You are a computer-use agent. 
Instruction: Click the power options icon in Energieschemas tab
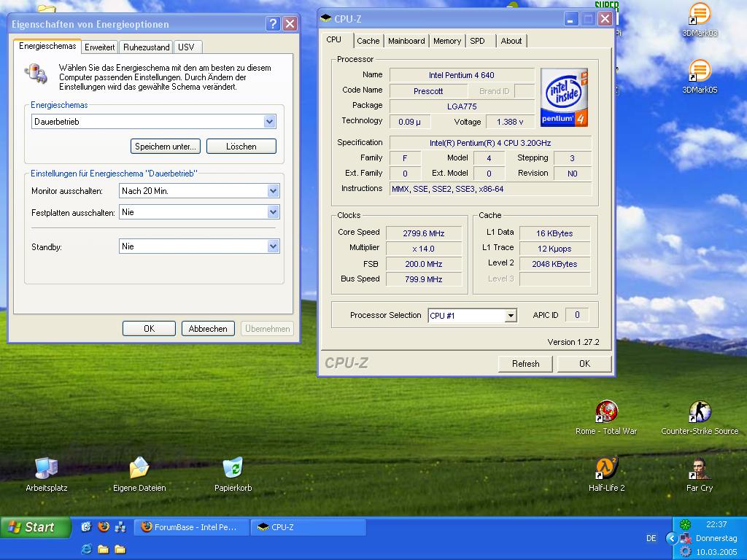[36, 74]
